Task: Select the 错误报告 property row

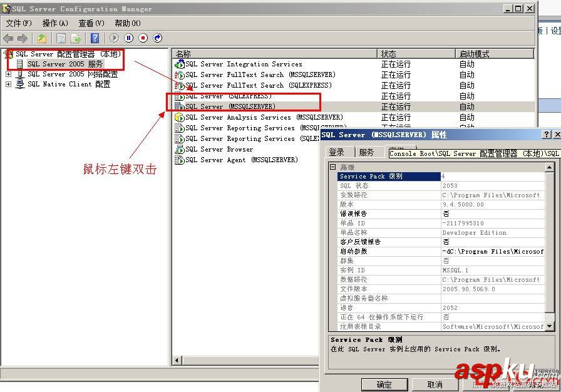Action: pyautogui.click(x=441, y=214)
